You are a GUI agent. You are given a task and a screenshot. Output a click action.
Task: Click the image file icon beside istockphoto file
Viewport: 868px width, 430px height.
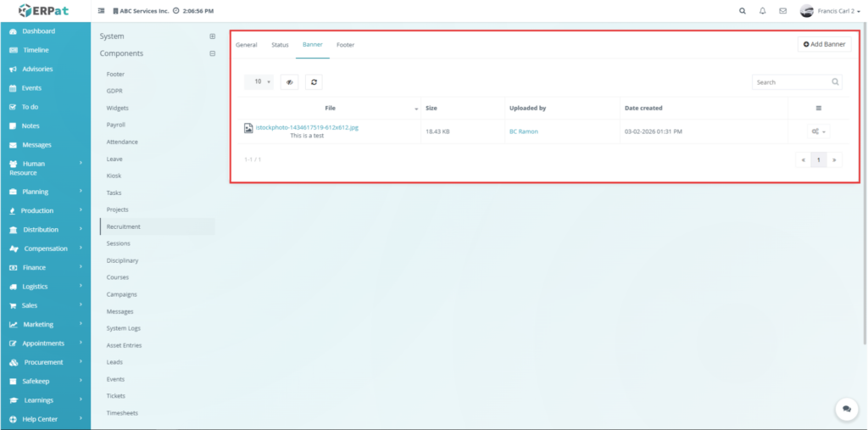(248, 128)
